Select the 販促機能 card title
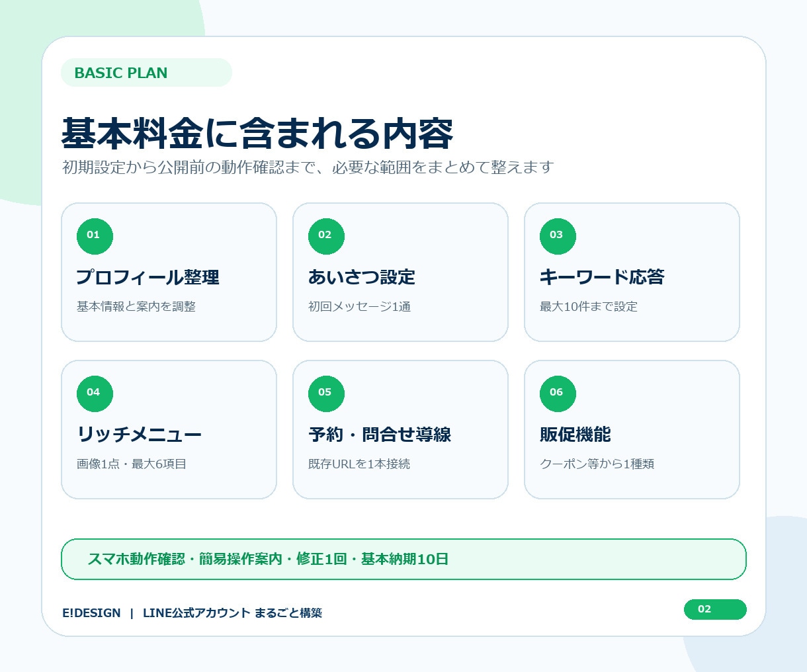This screenshot has height=672, width=807. click(x=575, y=435)
